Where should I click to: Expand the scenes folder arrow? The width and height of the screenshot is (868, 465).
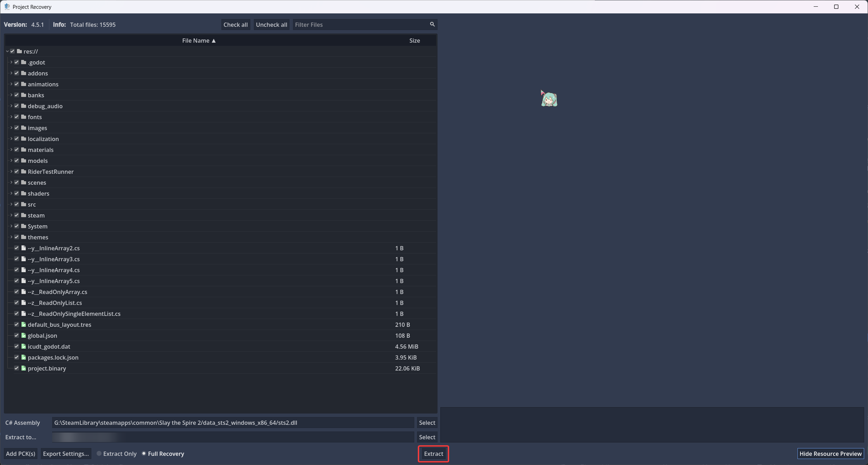click(x=11, y=182)
